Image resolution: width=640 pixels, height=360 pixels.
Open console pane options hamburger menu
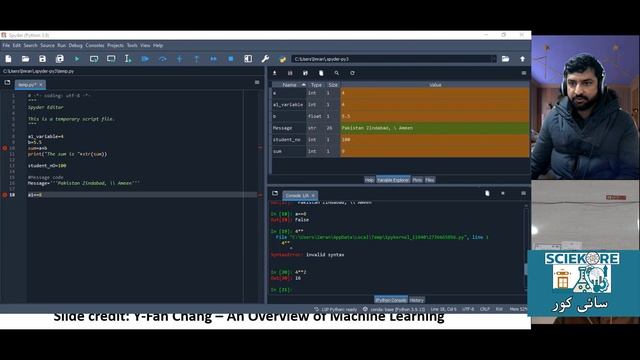point(523,193)
